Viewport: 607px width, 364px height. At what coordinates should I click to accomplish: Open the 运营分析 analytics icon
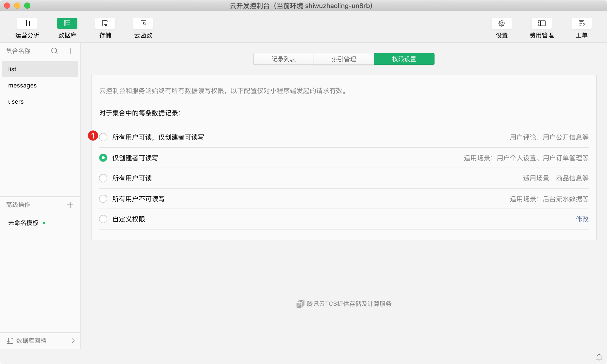[27, 24]
